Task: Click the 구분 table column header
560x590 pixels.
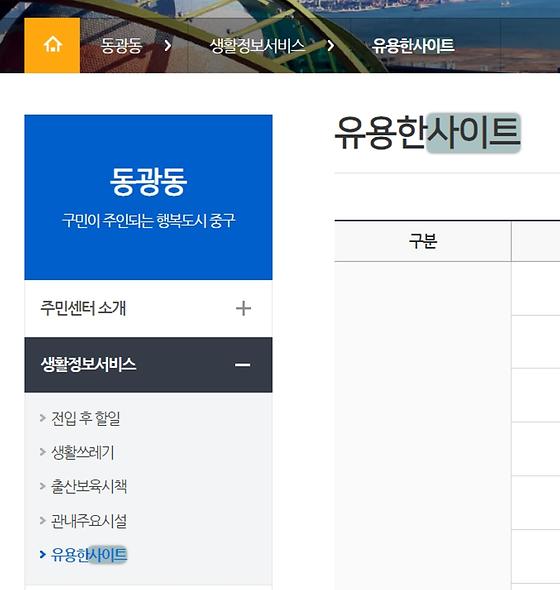Action: pos(423,241)
